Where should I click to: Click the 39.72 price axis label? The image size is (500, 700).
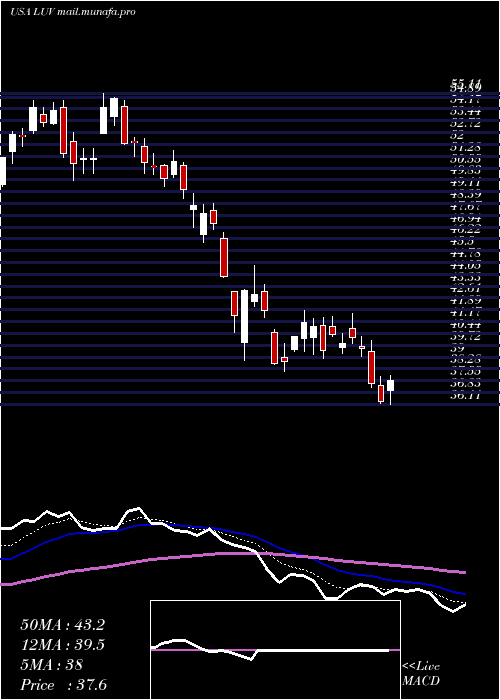click(466, 337)
